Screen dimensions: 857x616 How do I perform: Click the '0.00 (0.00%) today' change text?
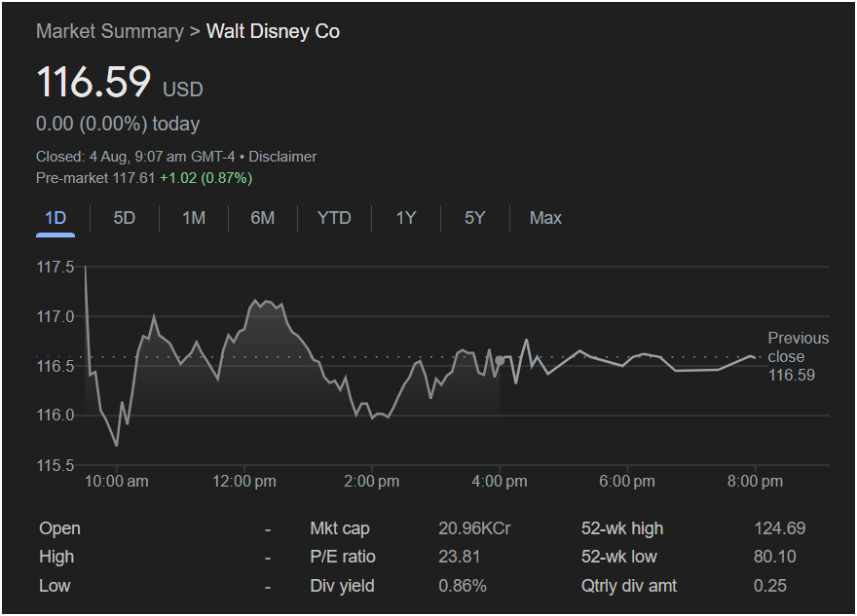click(118, 124)
